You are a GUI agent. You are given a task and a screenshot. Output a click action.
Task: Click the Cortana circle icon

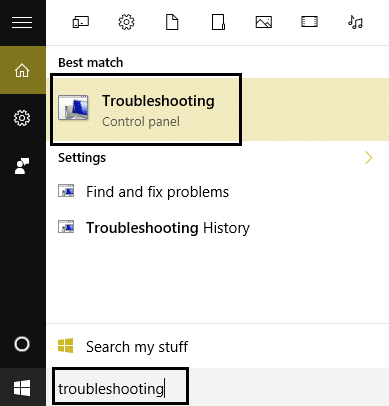(x=22, y=344)
